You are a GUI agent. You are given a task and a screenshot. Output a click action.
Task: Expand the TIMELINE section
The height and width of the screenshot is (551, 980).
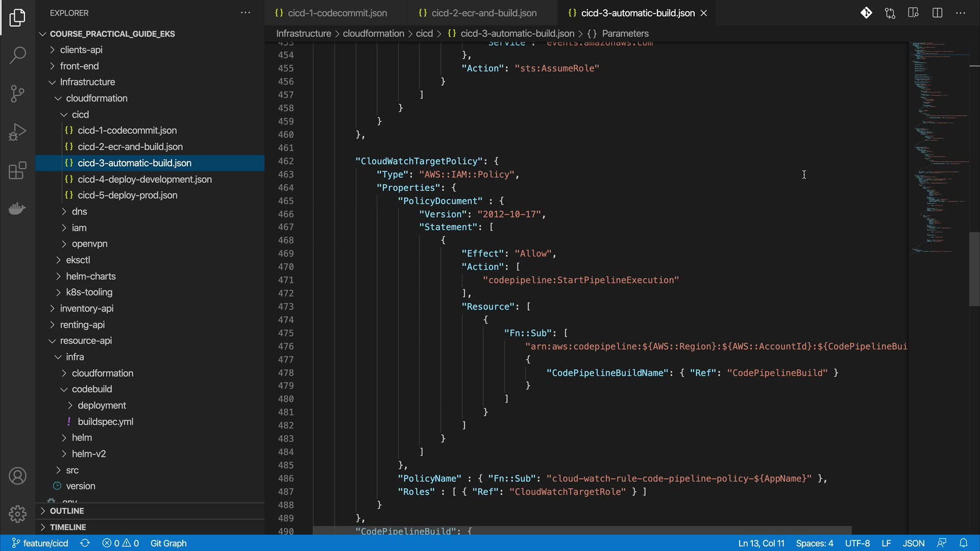pos(67,527)
